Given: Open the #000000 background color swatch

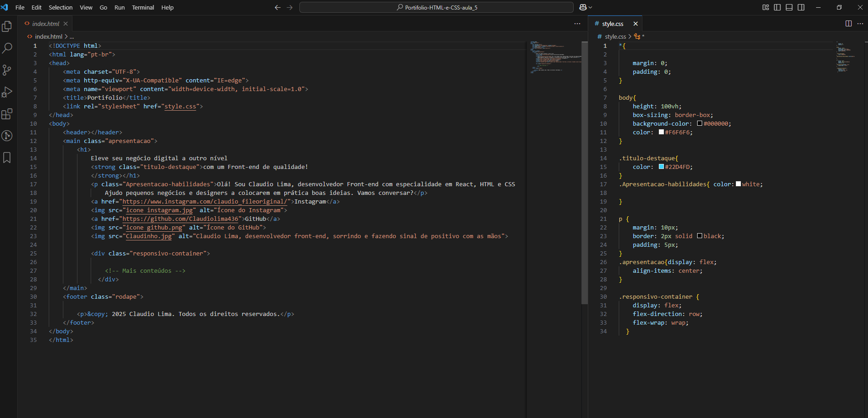Looking at the screenshot, I should tap(699, 123).
